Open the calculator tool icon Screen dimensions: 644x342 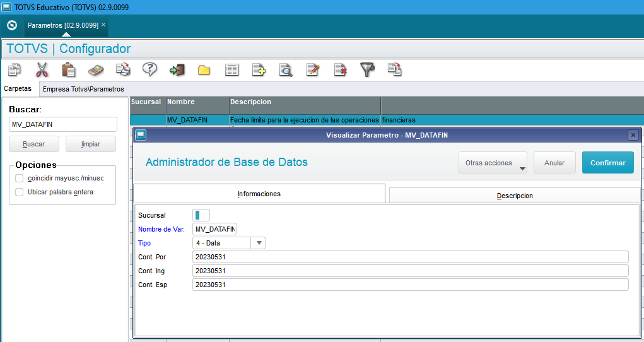pos(96,70)
